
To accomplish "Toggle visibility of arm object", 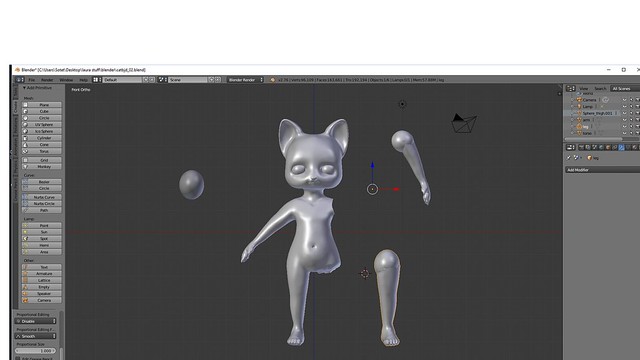I will tap(624, 120).
